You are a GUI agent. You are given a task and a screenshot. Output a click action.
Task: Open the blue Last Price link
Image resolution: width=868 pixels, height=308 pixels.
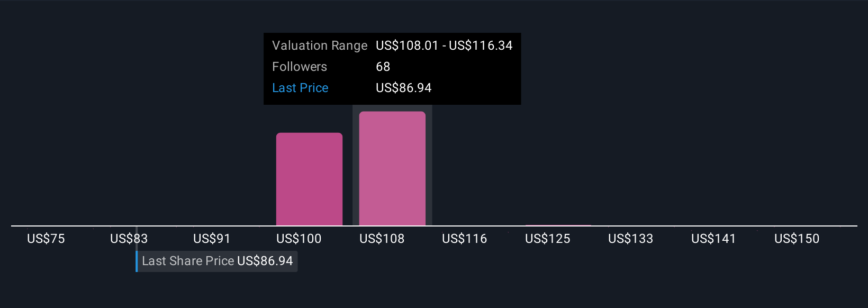pos(300,88)
